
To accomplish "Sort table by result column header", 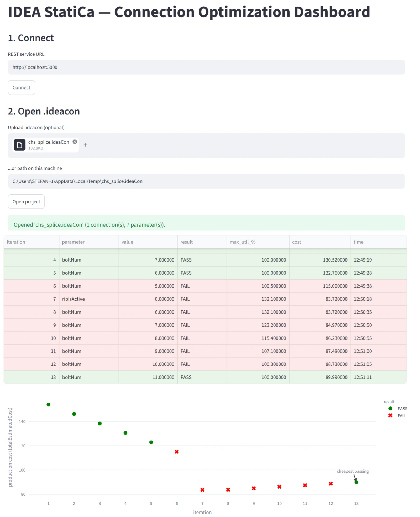I will click(202, 242).
